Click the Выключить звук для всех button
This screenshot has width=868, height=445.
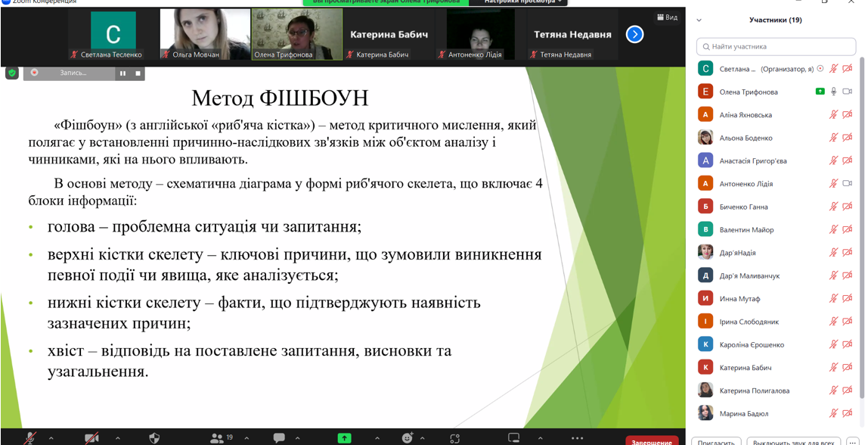pos(793,442)
